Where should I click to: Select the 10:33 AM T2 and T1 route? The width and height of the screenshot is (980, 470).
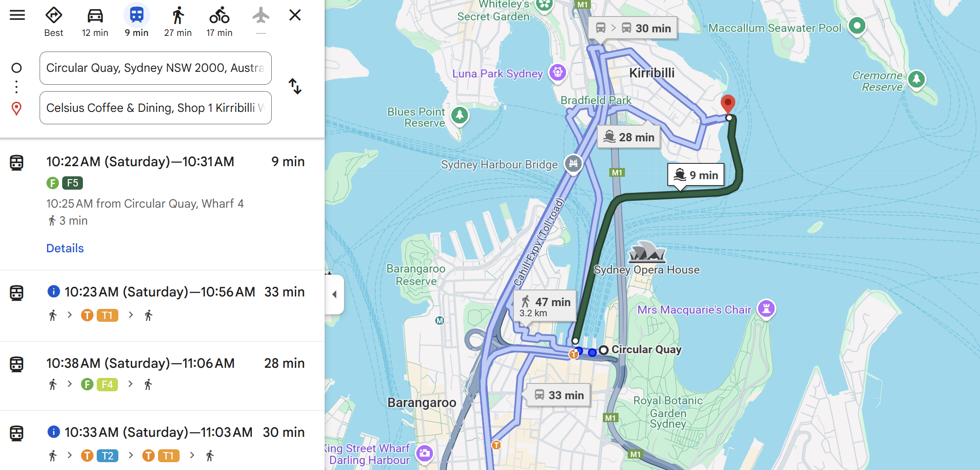point(162,441)
